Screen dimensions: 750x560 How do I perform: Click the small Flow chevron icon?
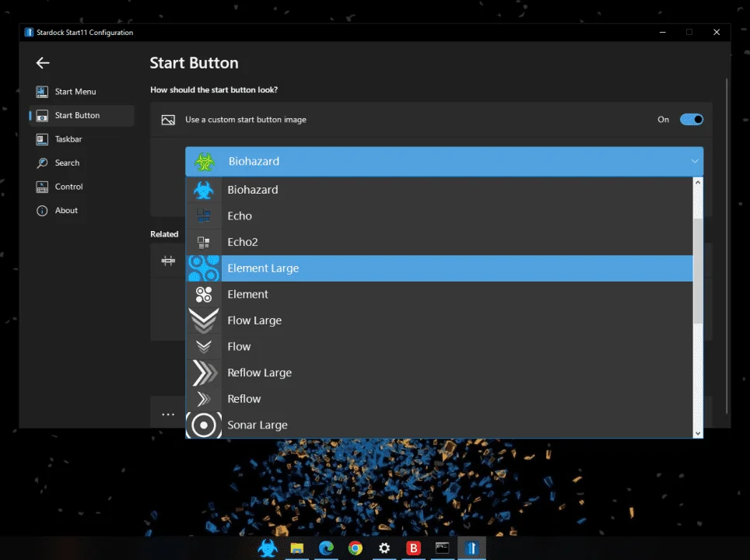click(204, 347)
